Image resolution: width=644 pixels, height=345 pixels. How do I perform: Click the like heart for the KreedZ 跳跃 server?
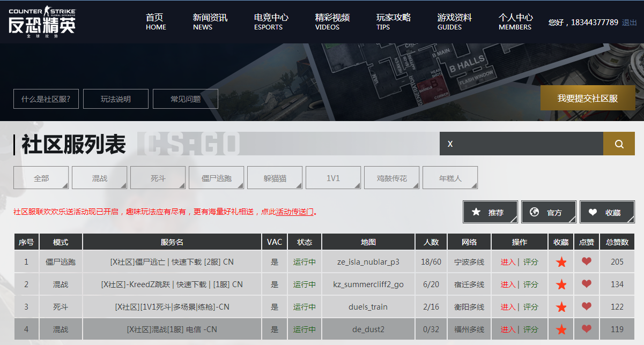click(x=587, y=284)
